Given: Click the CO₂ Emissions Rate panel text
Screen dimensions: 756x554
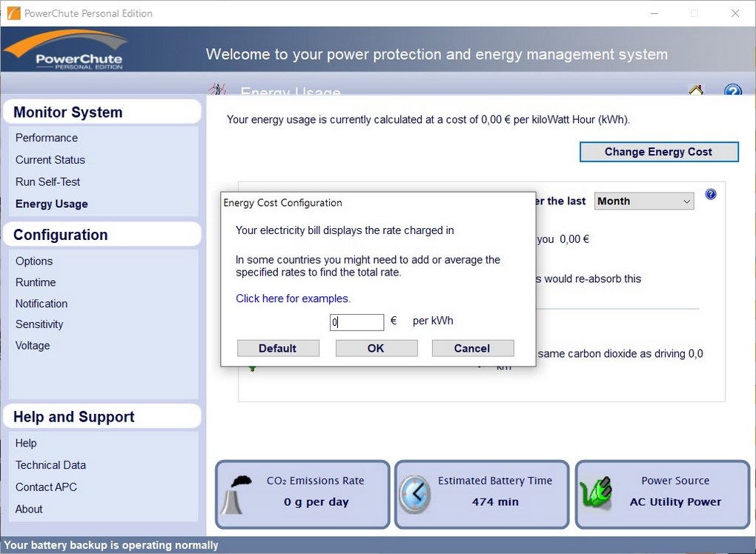Looking at the screenshot, I should 315,481.
